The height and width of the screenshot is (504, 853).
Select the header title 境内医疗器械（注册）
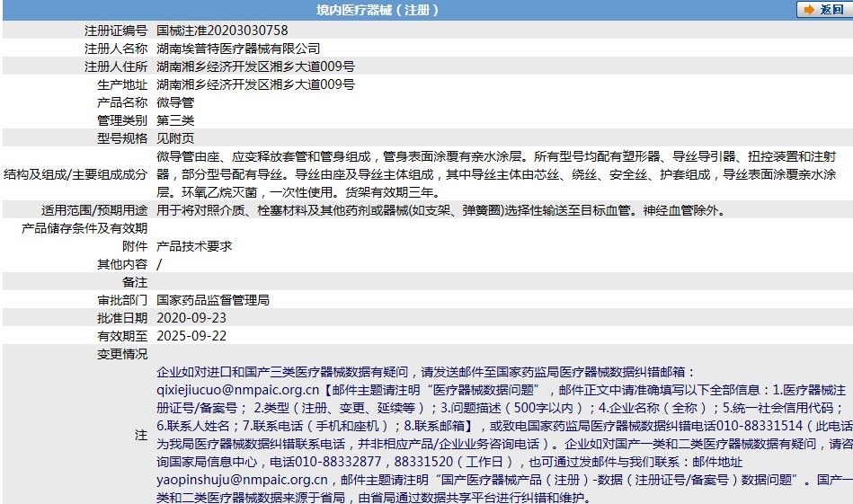[378, 10]
